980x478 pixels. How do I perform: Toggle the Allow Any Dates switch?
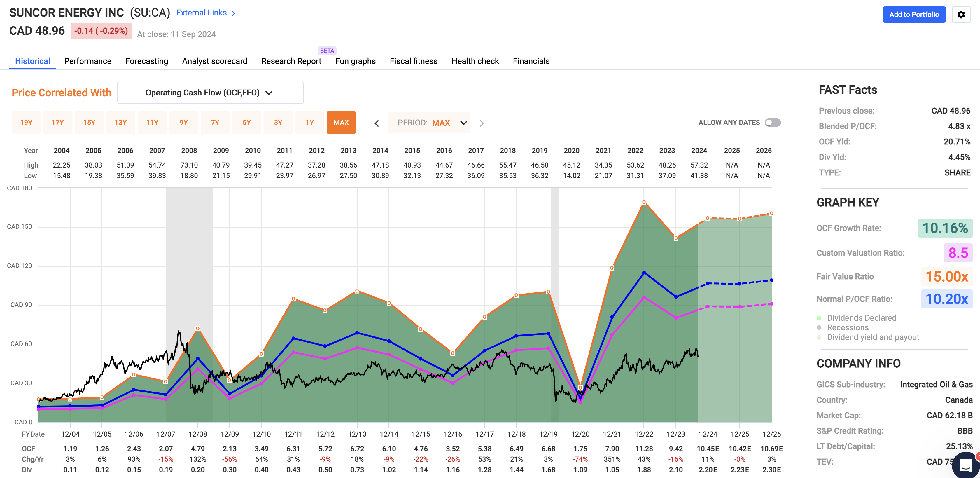pos(773,123)
